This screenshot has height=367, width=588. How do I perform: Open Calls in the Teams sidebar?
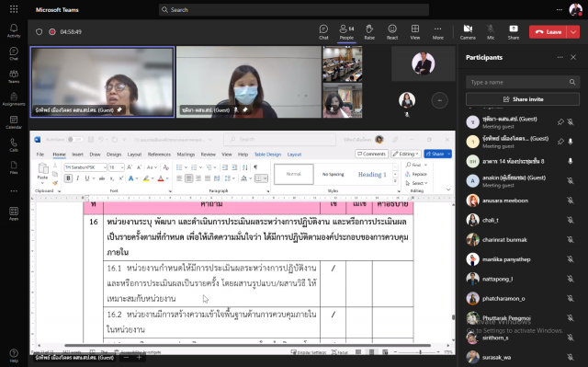pyautogui.click(x=14, y=145)
